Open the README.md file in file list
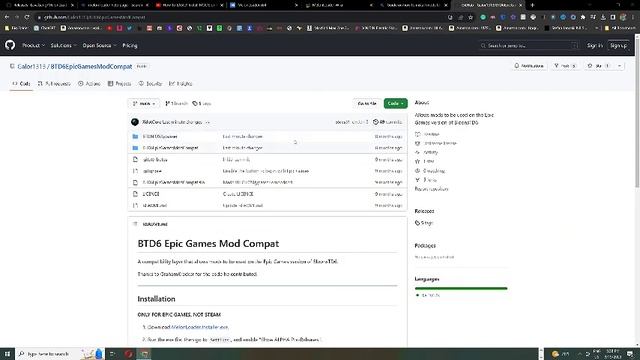This screenshot has width=640, height=360. (x=155, y=205)
